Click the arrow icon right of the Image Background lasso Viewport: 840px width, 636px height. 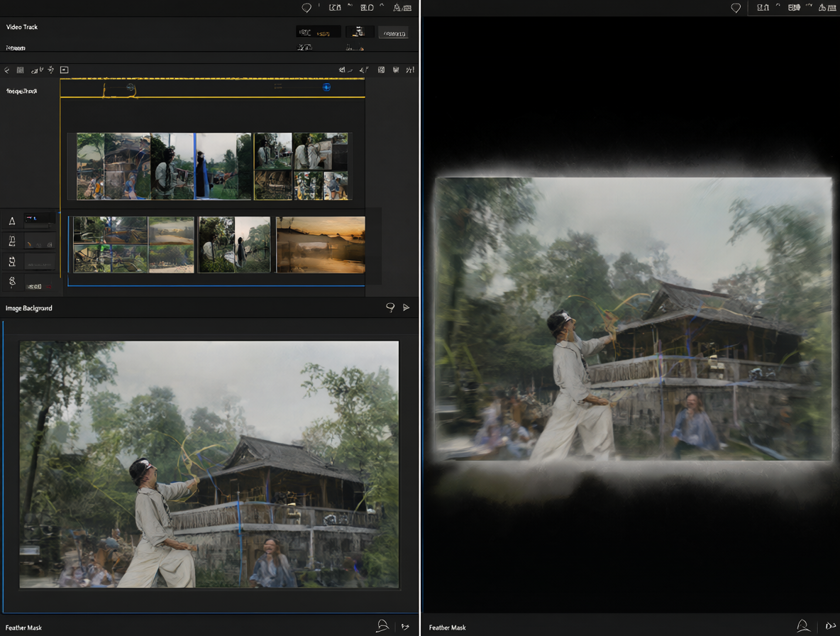tap(406, 307)
